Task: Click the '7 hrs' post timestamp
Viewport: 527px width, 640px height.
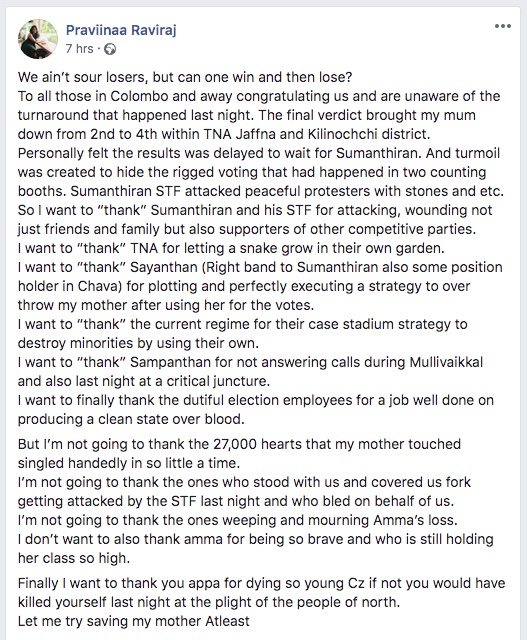Action: [79, 49]
